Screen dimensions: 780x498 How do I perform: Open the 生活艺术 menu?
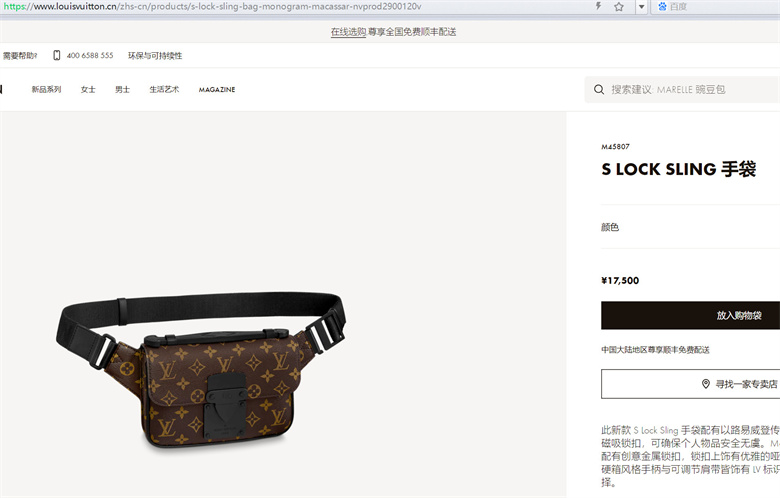click(164, 90)
